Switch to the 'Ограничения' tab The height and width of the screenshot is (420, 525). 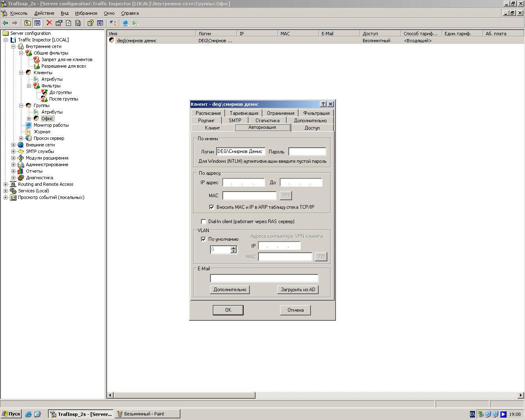[281, 113]
